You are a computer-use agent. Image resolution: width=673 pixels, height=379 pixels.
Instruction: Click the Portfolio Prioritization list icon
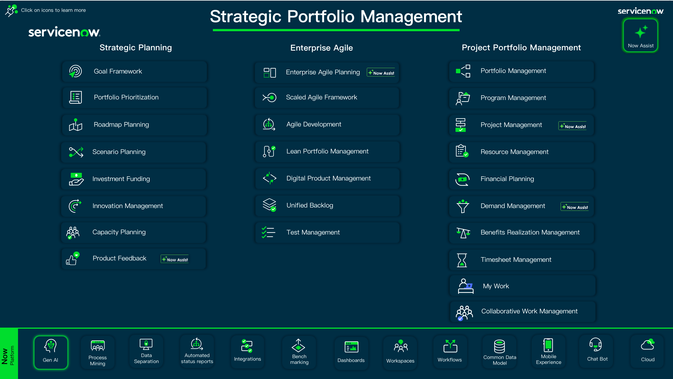pos(76,97)
